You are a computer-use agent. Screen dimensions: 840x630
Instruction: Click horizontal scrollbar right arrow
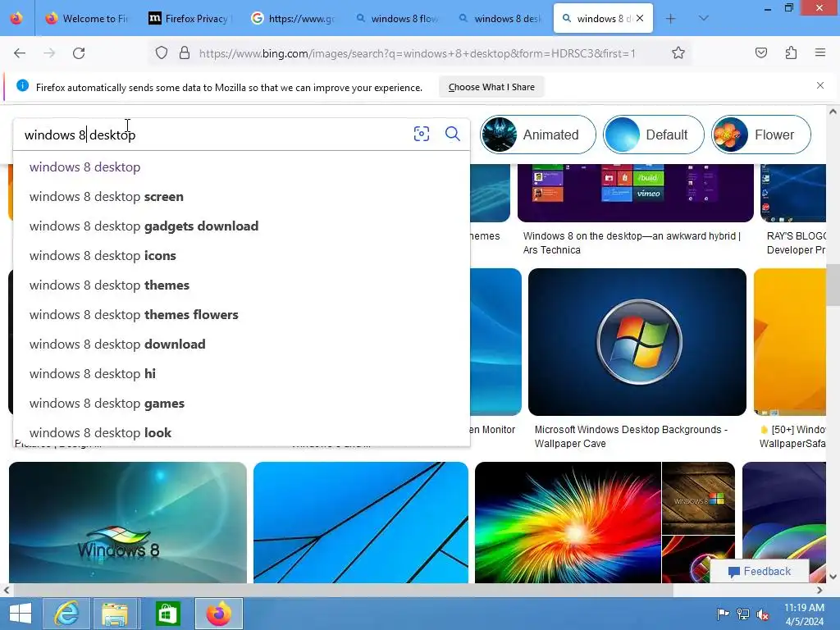click(819, 590)
